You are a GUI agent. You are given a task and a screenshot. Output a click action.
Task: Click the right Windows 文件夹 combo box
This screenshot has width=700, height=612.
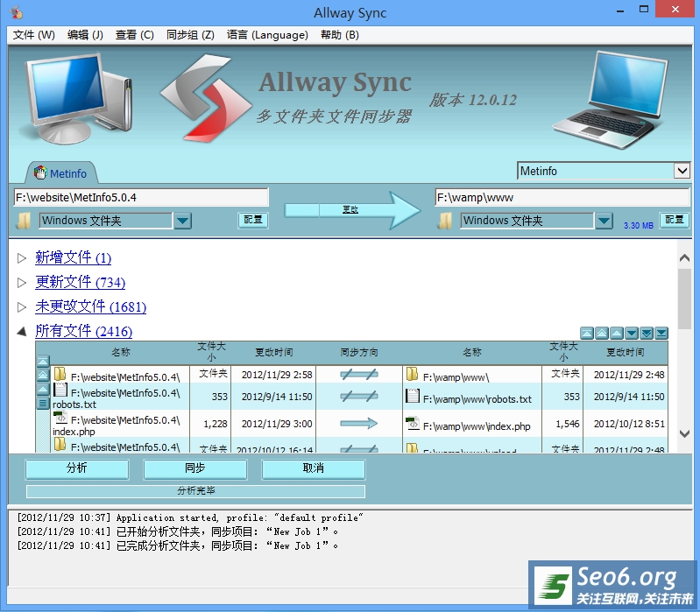(527, 221)
